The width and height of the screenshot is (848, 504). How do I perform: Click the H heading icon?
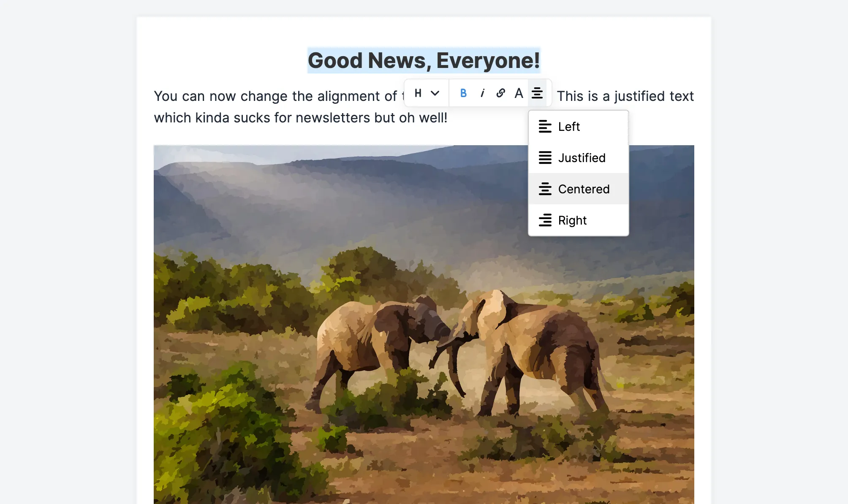(x=417, y=93)
